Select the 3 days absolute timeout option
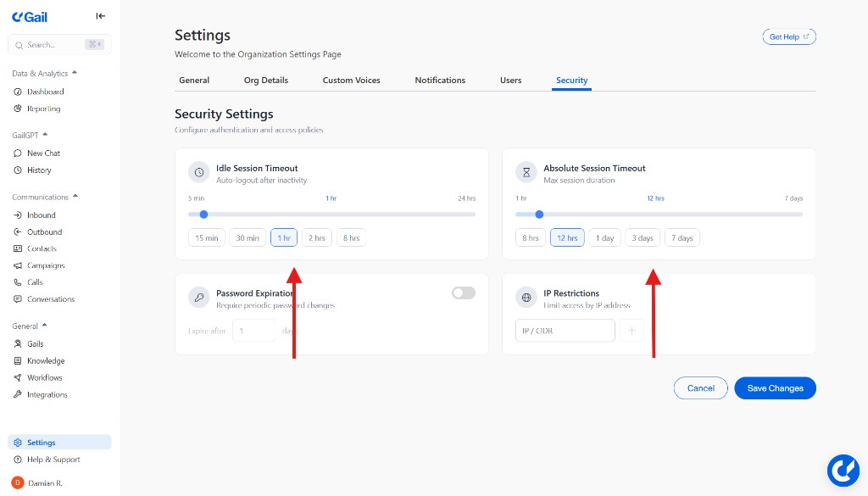The image size is (868, 496). click(x=643, y=238)
